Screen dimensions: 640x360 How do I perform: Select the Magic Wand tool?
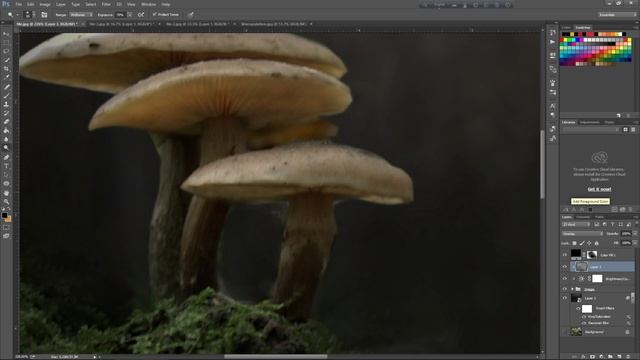click(x=6, y=60)
